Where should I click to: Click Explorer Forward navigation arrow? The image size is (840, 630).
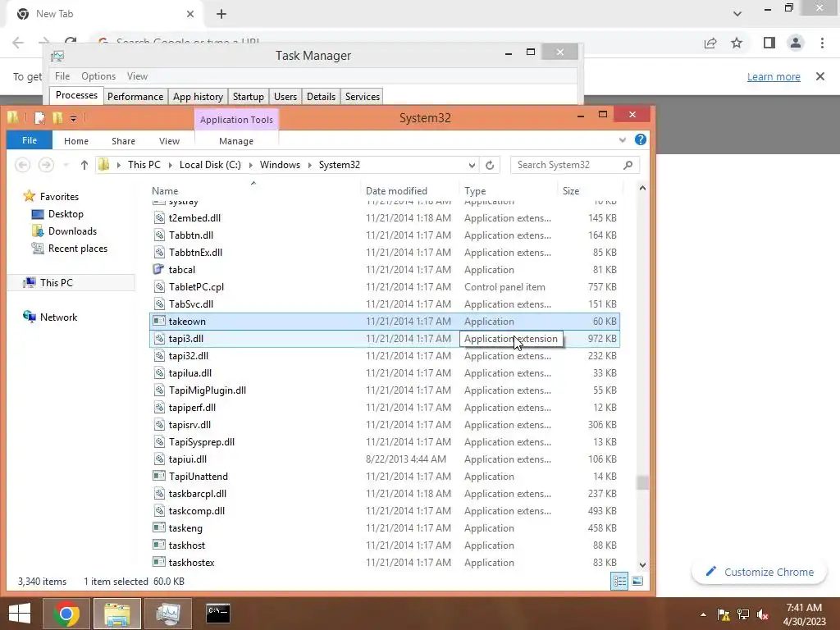(x=46, y=165)
